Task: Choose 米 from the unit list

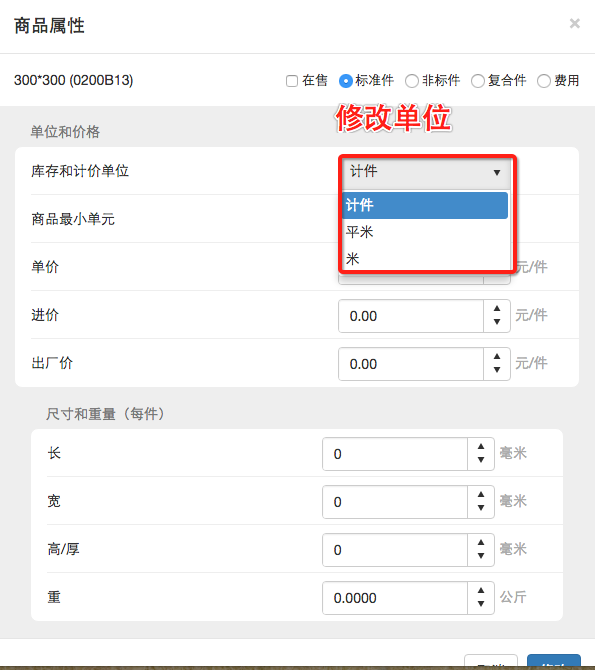Action: pos(426,259)
